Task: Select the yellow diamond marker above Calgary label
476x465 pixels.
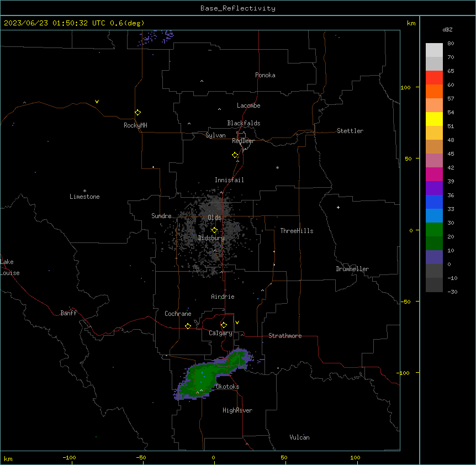Action: [224, 325]
